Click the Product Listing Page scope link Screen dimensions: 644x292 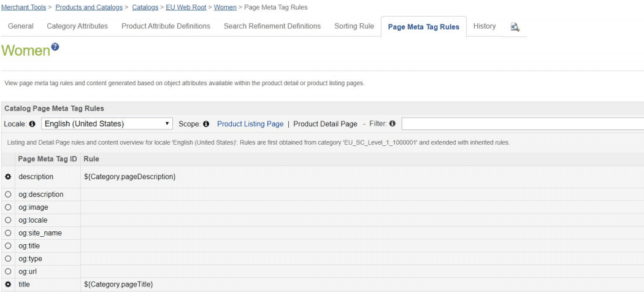pyautogui.click(x=250, y=124)
